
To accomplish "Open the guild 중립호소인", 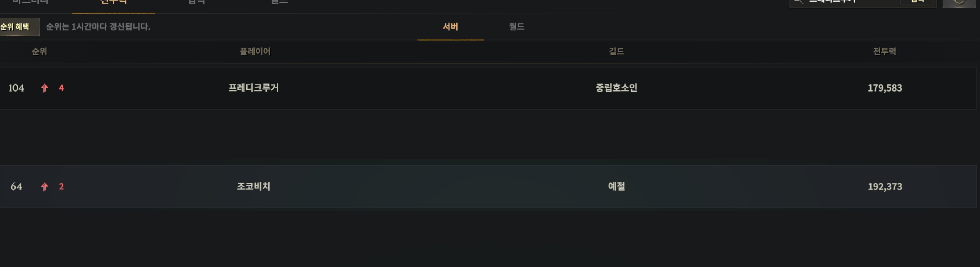I will pos(616,88).
